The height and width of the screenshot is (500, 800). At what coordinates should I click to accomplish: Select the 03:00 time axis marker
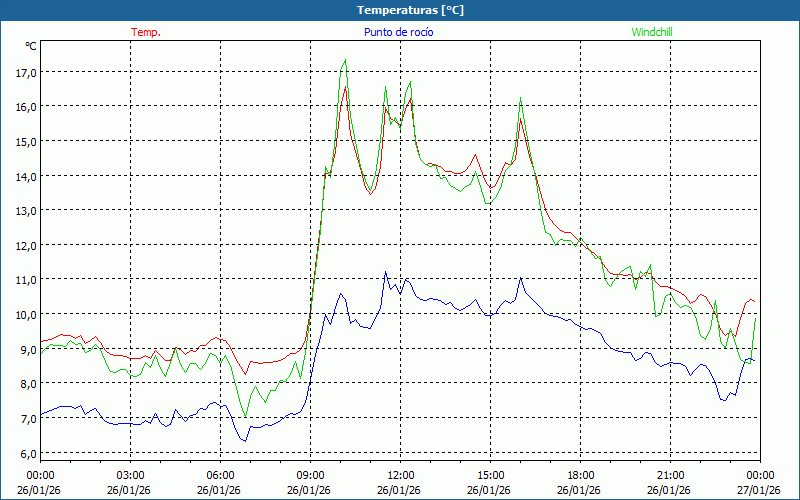[x=130, y=475]
